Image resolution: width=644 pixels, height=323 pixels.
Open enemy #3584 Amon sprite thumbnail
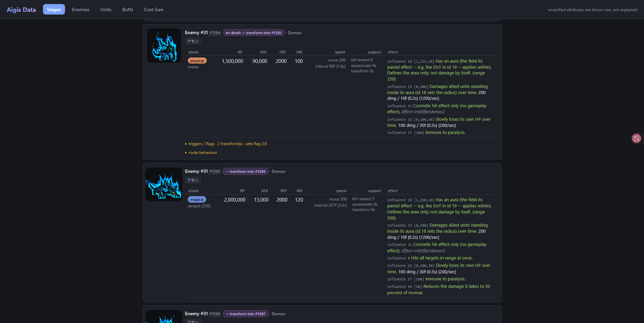(x=164, y=46)
